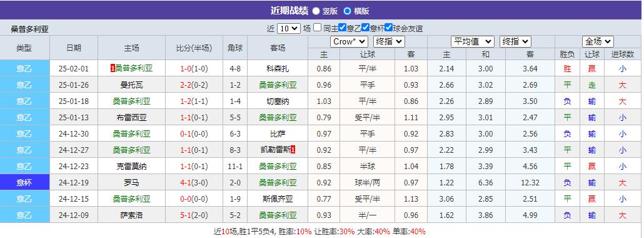Click the 意杯 type cell on 24-12-19
The width and height of the screenshot is (644, 238).
pos(24,182)
